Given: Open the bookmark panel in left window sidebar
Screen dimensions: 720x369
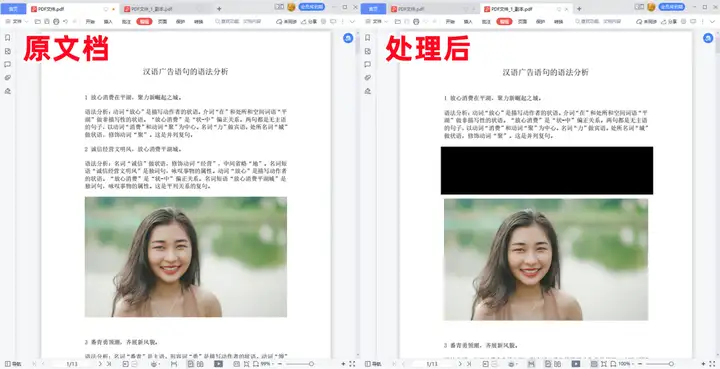Looking at the screenshot, I should click(x=7, y=38).
